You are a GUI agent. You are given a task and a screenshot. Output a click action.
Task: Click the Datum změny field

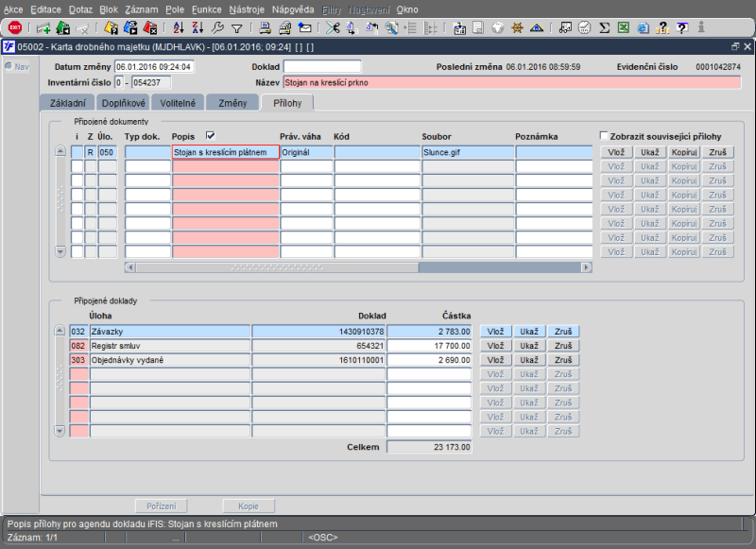tap(154, 66)
